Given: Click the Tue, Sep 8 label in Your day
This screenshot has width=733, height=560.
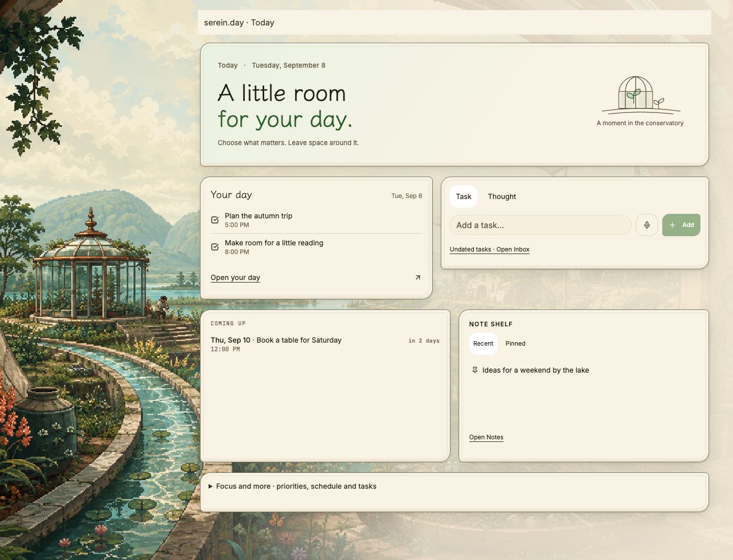Looking at the screenshot, I should coord(407,196).
